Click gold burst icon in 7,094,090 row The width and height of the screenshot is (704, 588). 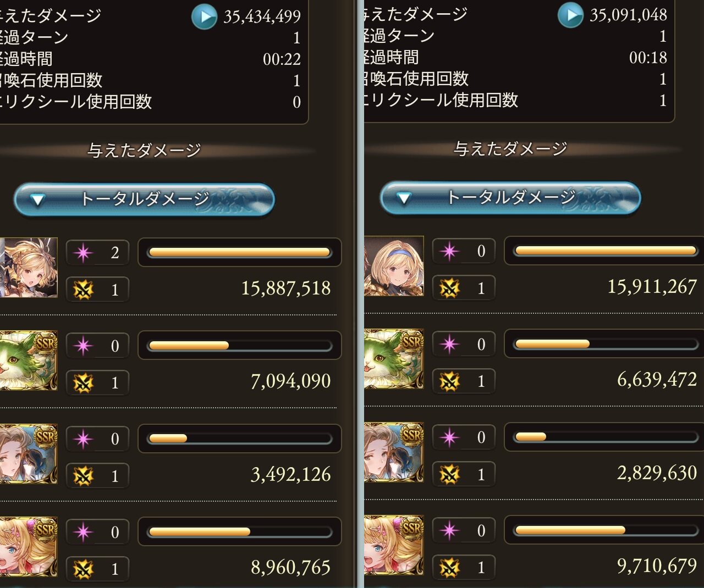pos(84,382)
